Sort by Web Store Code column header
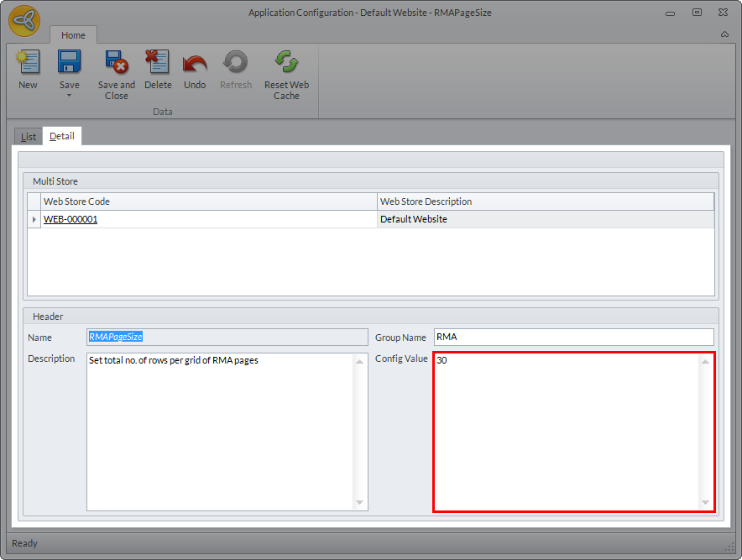 point(209,201)
